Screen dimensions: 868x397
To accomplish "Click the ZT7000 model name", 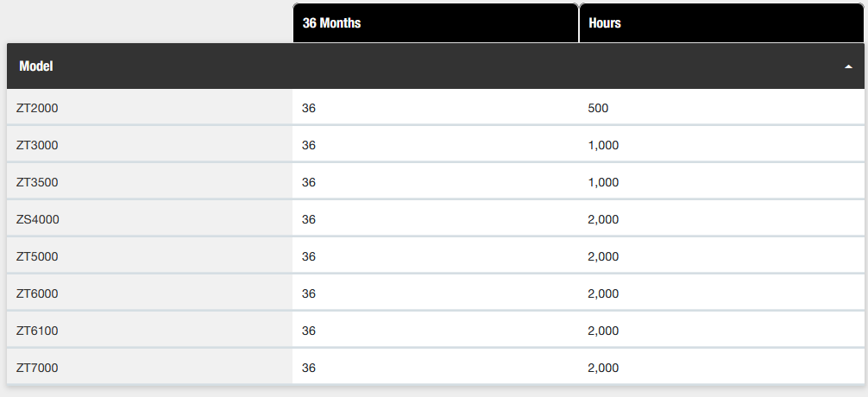I will coord(37,368).
